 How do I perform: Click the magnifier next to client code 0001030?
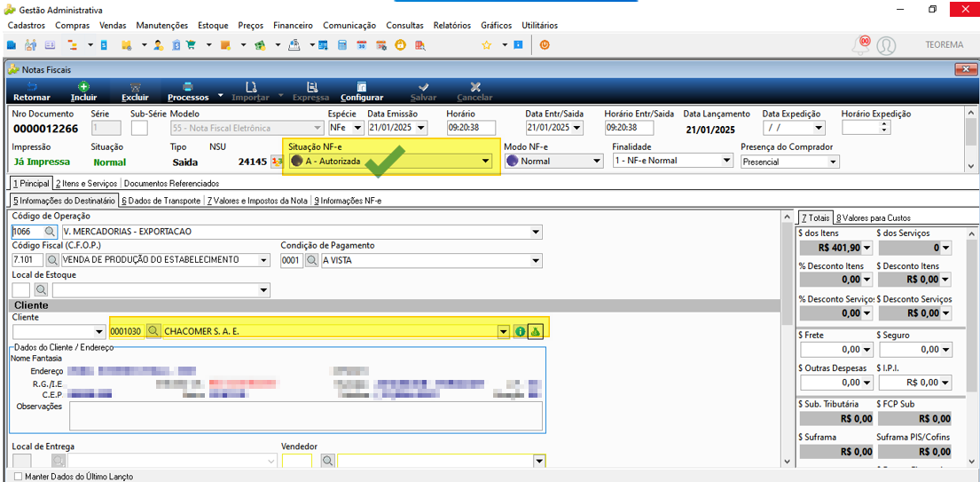point(153,331)
